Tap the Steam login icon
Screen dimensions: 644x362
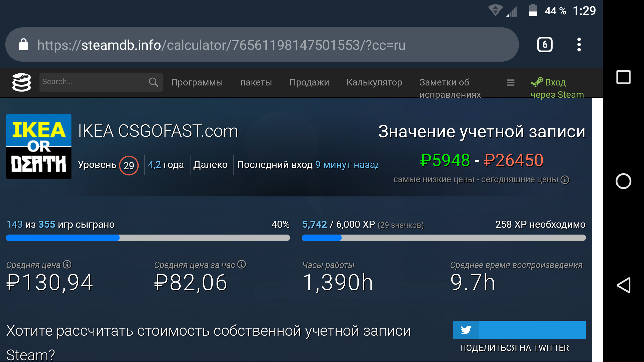[537, 82]
